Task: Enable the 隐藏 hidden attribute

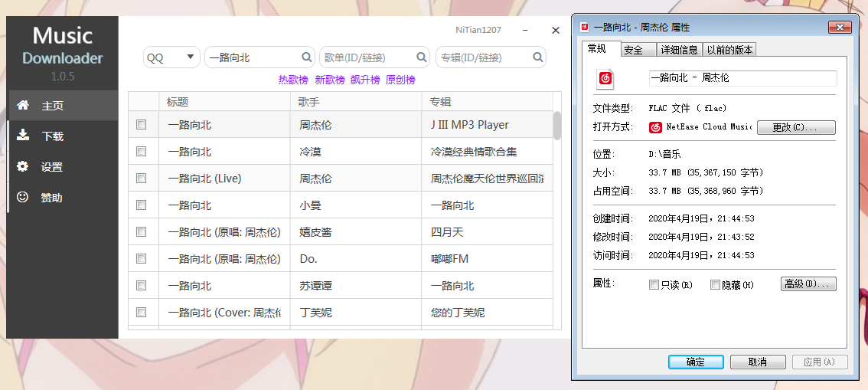Action: (x=715, y=285)
